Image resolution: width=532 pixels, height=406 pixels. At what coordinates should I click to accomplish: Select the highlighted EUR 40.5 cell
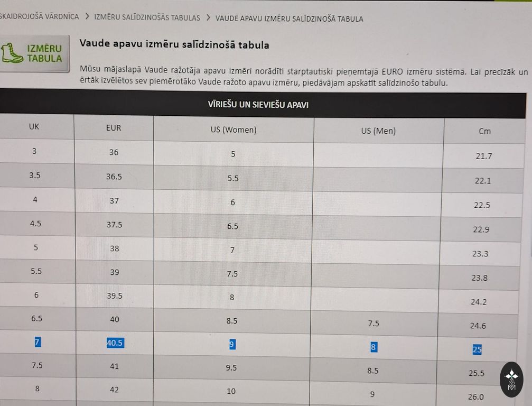point(115,343)
